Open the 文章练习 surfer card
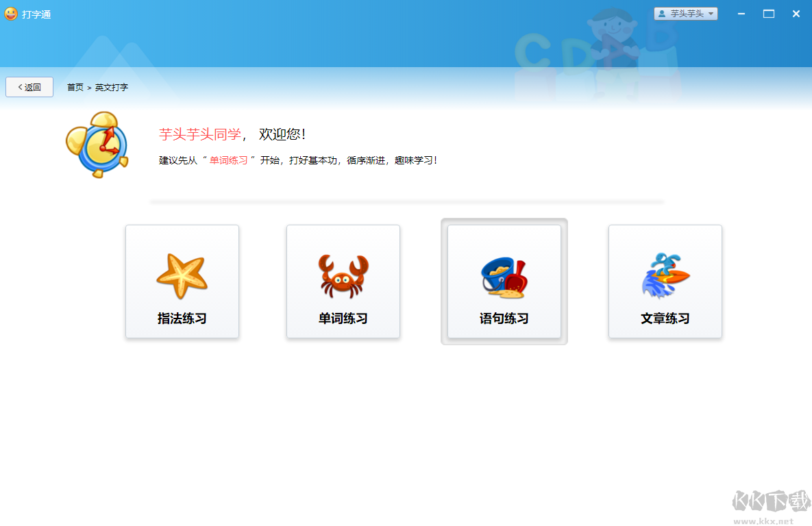The height and width of the screenshot is (526, 812). [665, 281]
